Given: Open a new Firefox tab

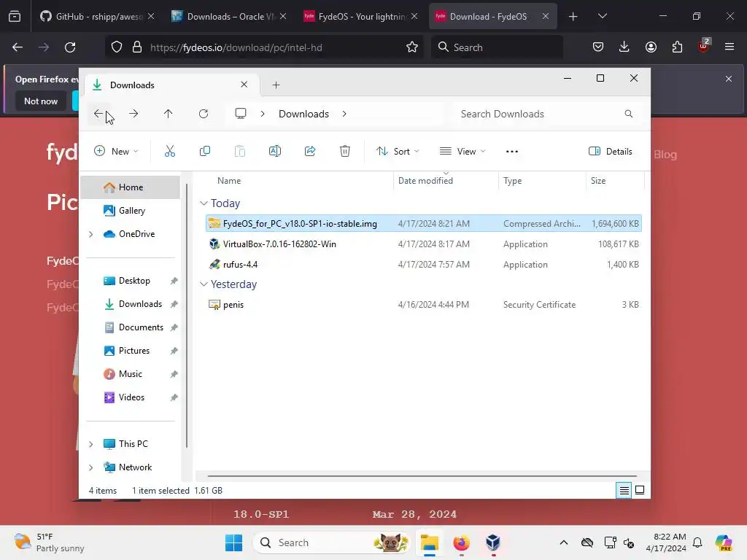Looking at the screenshot, I should (x=573, y=17).
